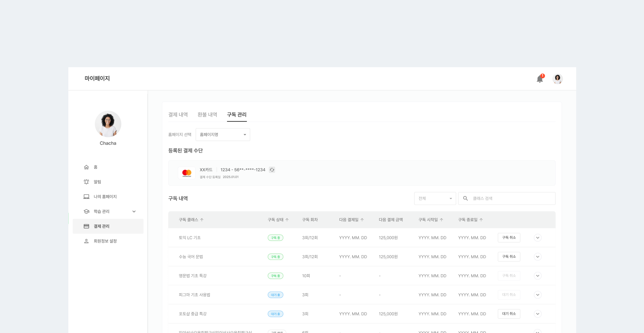This screenshot has height=333, width=644.
Task: Sort table by 다음 결제일 column
Action: tap(362, 220)
